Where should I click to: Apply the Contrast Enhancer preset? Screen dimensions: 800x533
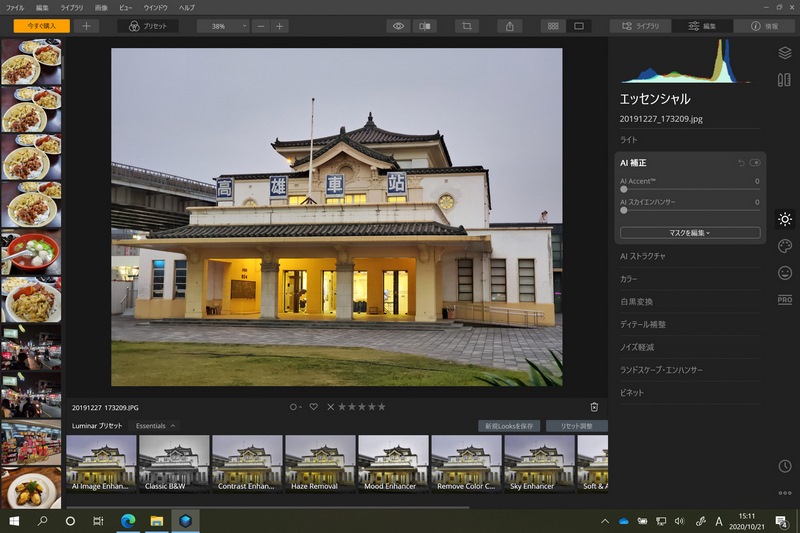point(247,463)
